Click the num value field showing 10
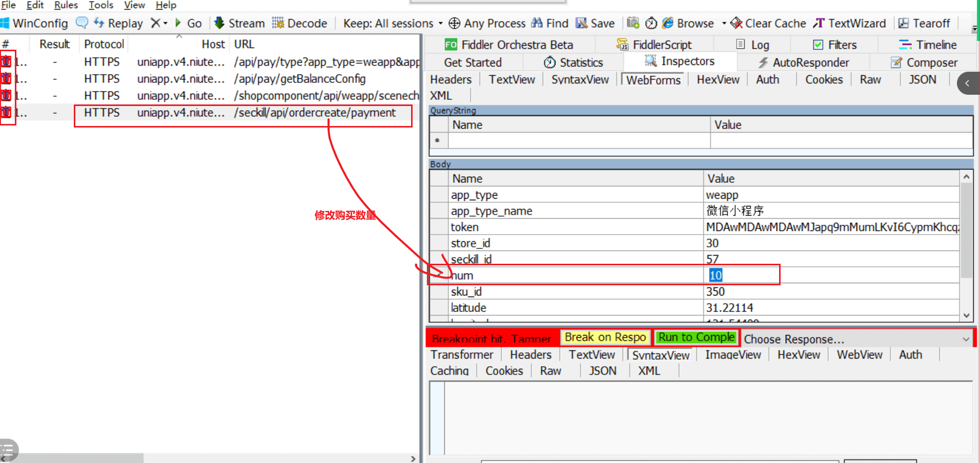This screenshot has height=463, width=980. pyautogui.click(x=831, y=276)
